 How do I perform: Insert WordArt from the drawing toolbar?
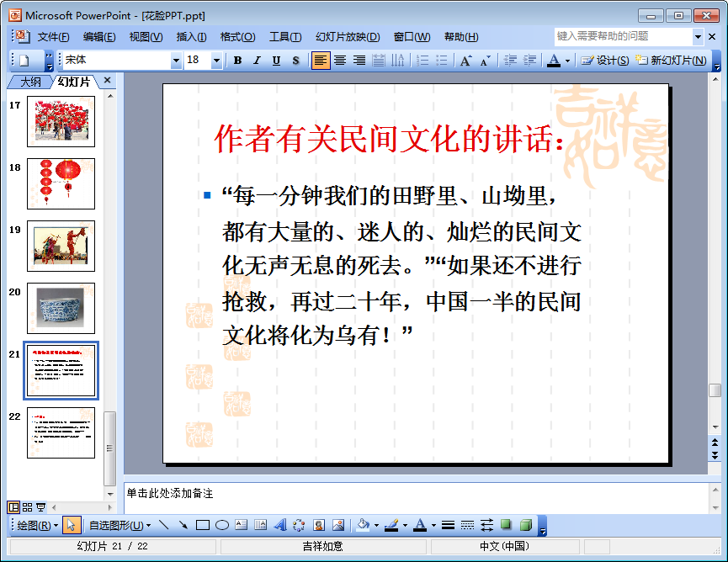coord(280,525)
